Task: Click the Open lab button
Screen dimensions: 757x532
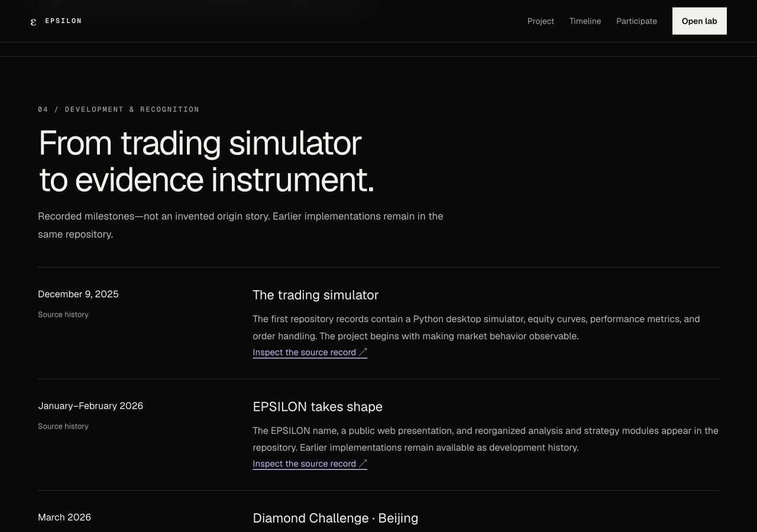Action: tap(699, 21)
